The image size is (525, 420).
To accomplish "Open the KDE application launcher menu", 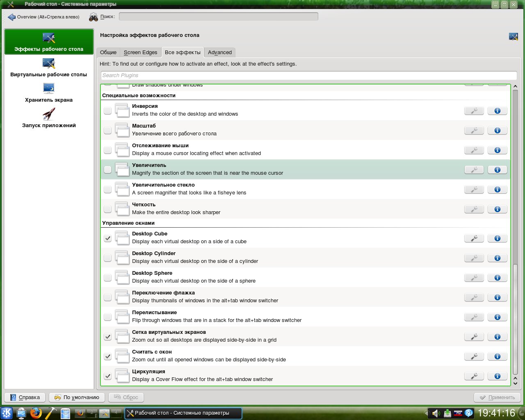I will (x=7, y=413).
